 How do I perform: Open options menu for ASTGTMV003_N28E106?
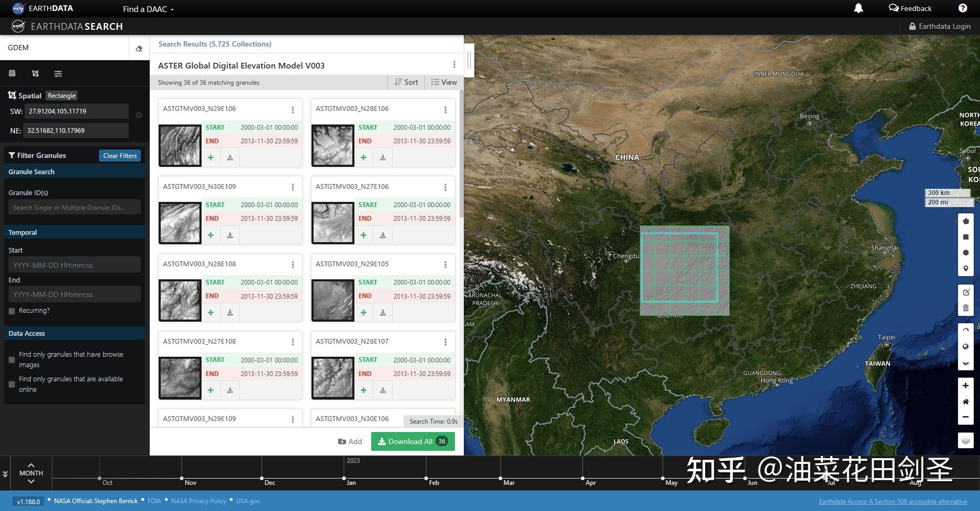446,109
